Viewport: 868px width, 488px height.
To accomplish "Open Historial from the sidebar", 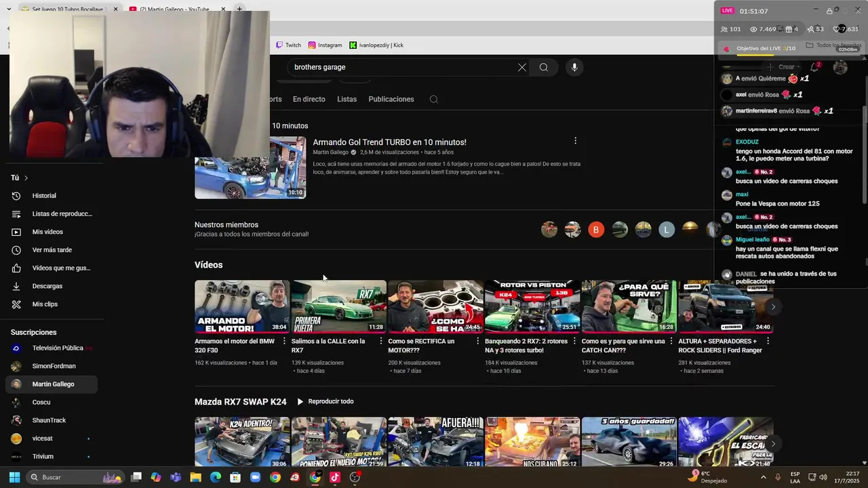I will click(x=52, y=196).
